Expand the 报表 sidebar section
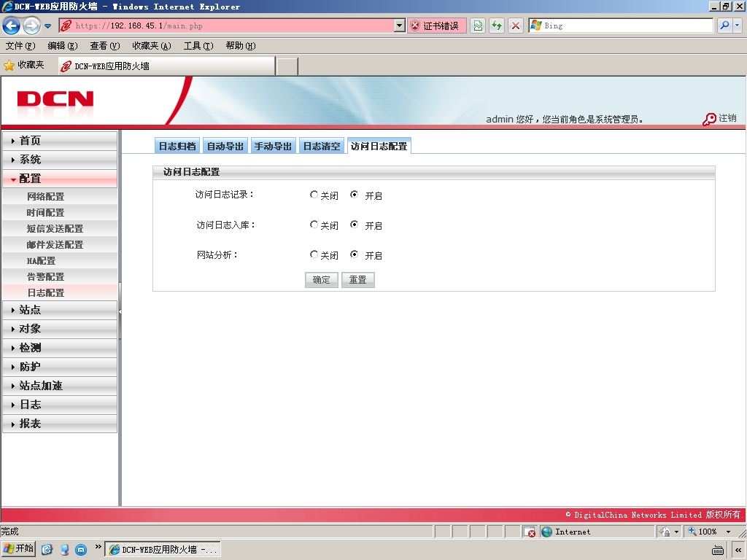Image resolution: width=747 pixels, height=560 pixels. (x=60, y=424)
